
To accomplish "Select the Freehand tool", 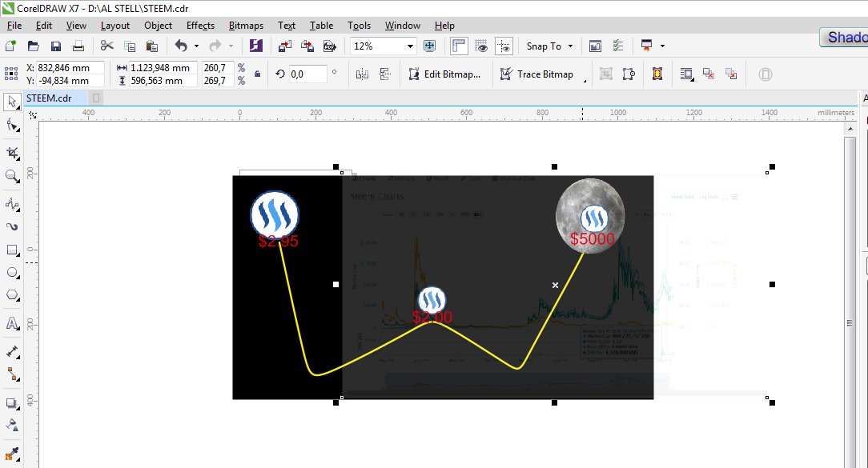I will point(12,204).
